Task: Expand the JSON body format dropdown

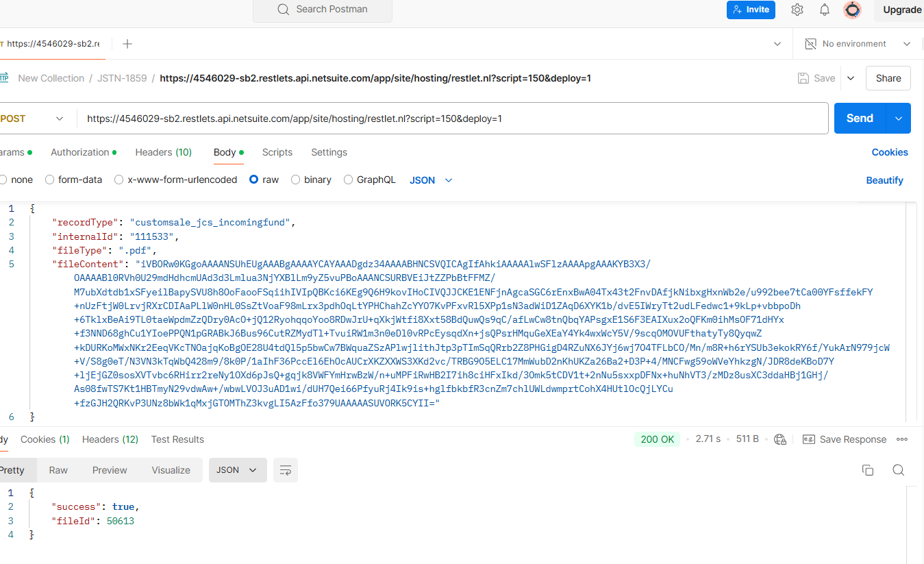Action: point(431,180)
